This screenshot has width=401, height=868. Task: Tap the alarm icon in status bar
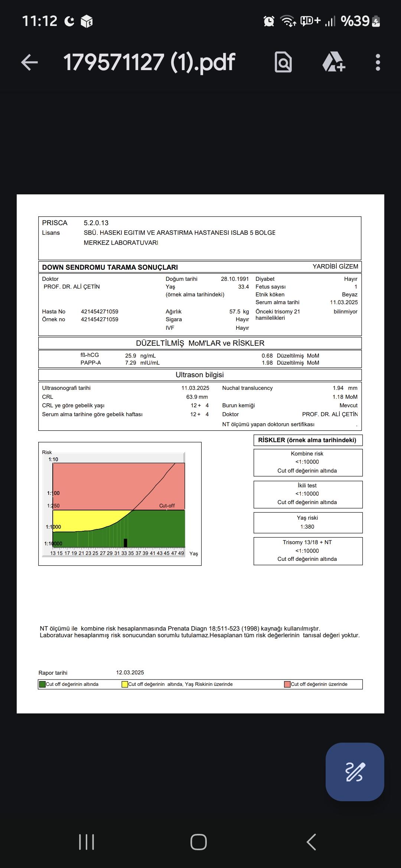click(x=269, y=21)
